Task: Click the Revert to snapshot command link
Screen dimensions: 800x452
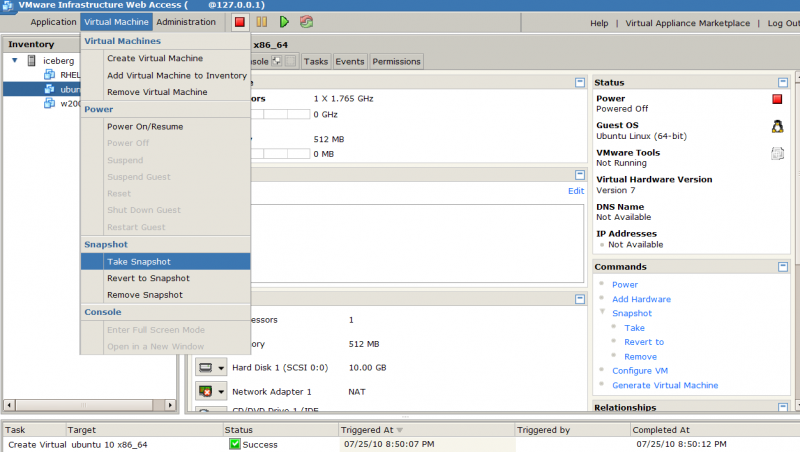Action: pyautogui.click(x=644, y=342)
